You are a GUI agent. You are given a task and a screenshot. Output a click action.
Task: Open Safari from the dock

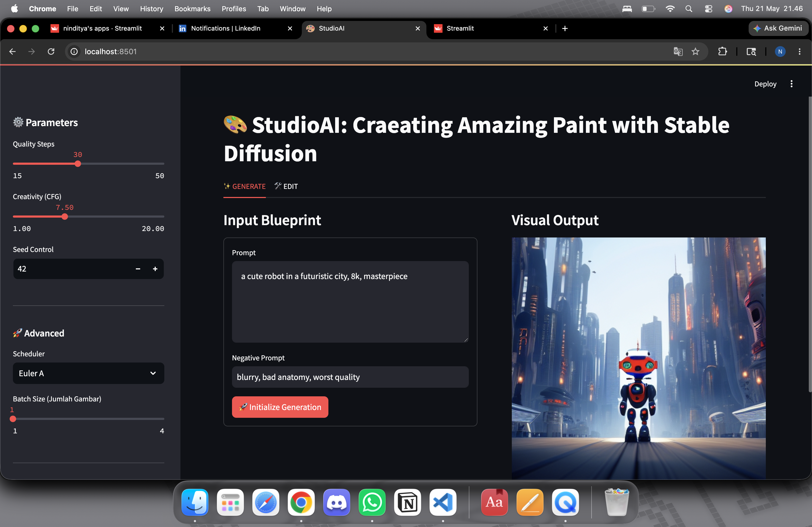266,503
